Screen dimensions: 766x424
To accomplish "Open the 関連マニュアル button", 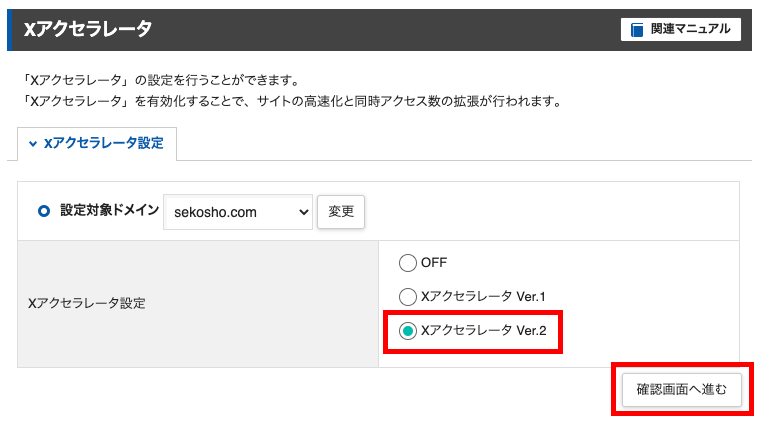I will (x=681, y=29).
